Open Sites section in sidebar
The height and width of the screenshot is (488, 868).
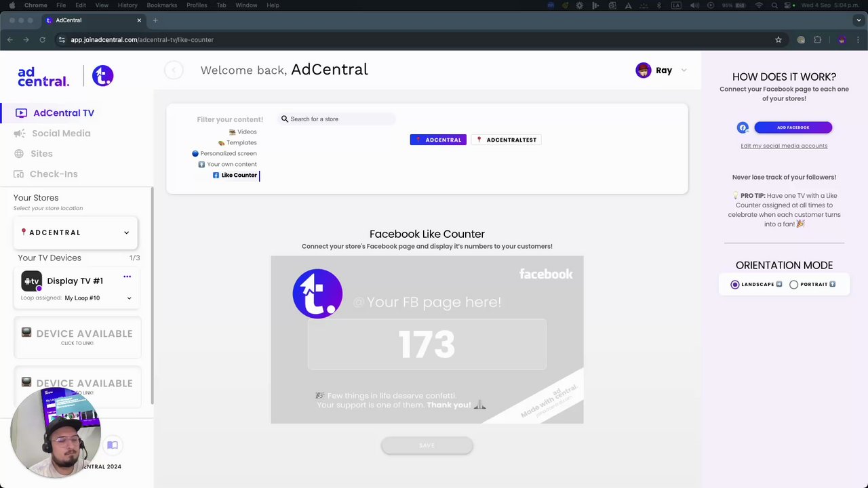(x=41, y=154)
